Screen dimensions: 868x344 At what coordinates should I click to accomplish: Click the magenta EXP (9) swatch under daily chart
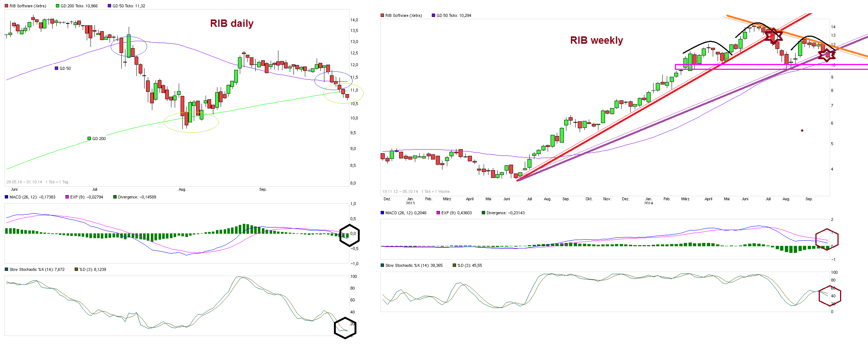click(67, 197)
